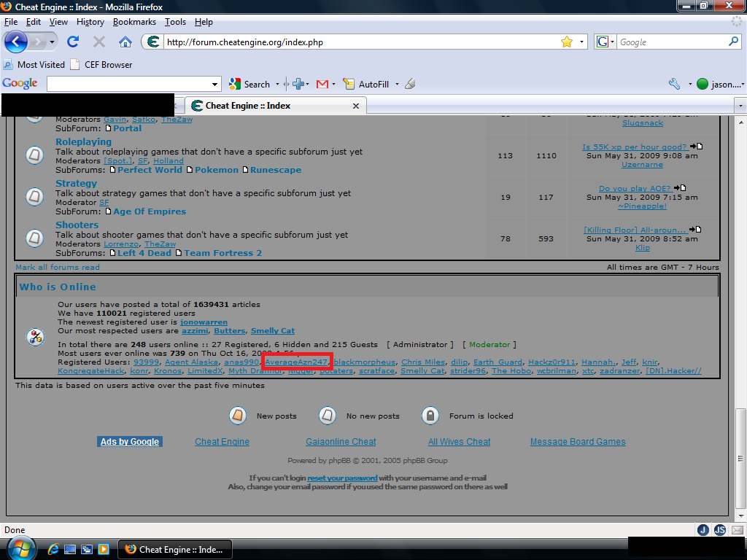
Task: Expand the Search button dropdown arrow
Action: 277,85
